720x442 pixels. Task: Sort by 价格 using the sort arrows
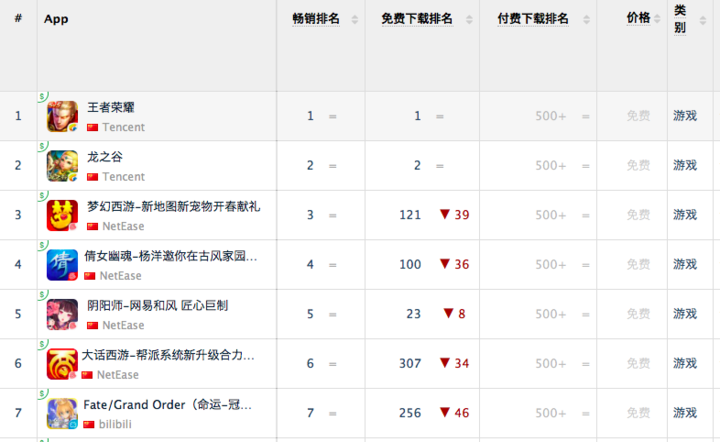point(657,19)
